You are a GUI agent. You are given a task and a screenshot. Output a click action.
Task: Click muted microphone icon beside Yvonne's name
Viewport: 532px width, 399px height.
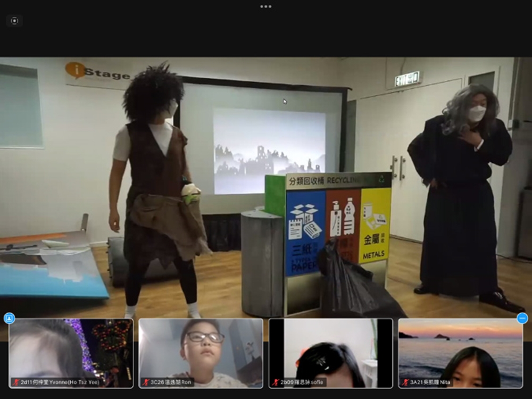coord(16,382)
